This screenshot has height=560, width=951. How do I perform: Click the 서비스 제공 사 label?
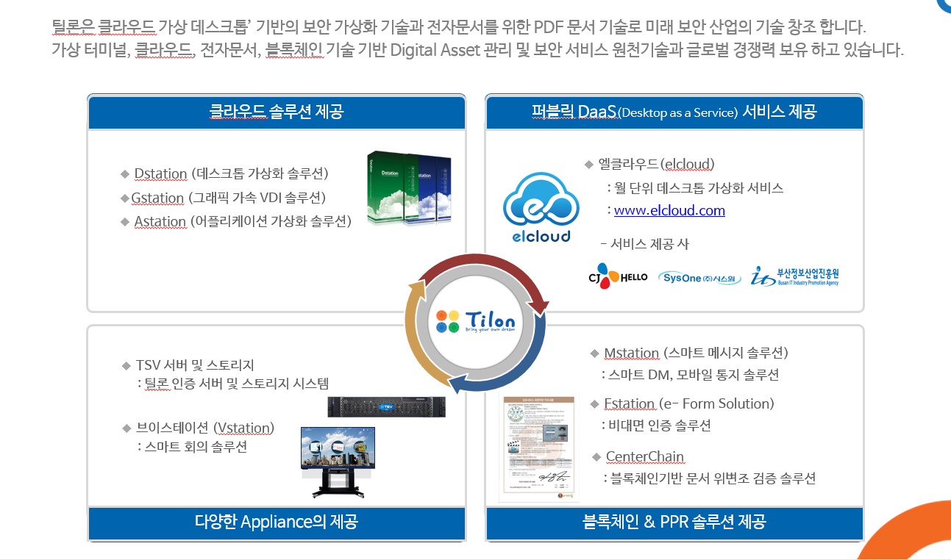649,244
